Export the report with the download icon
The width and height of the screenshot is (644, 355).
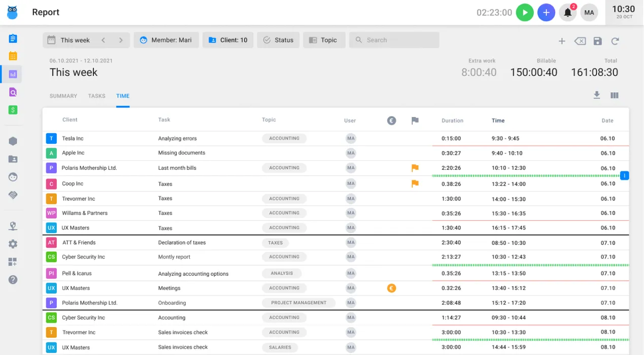[597, 95]
